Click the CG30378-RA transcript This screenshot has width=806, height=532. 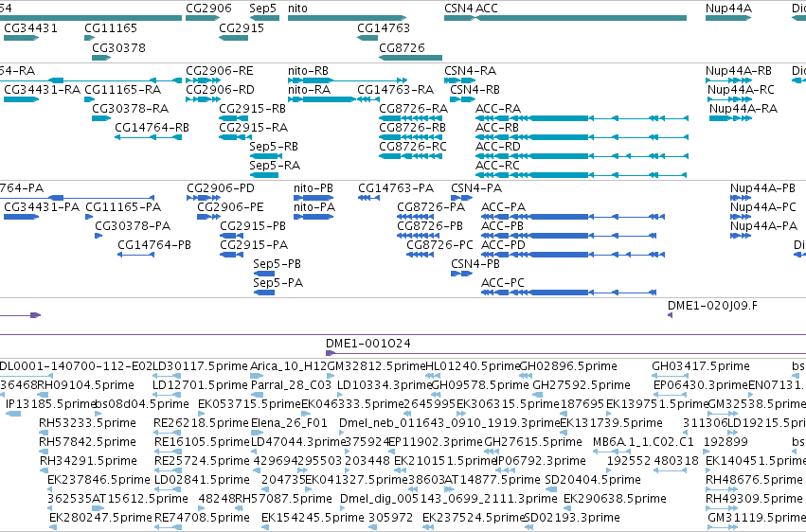click(101, 118)
